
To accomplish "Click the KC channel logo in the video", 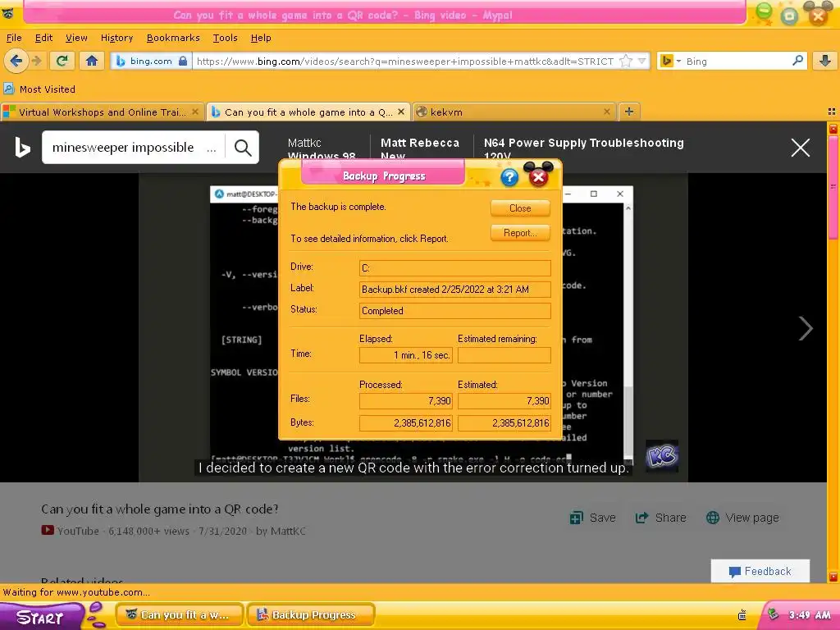I will [662, 456].
